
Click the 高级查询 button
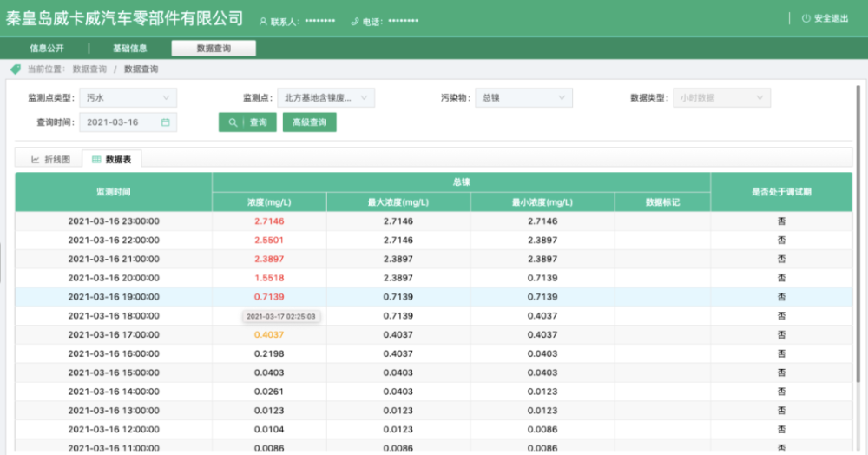point(309,123)
